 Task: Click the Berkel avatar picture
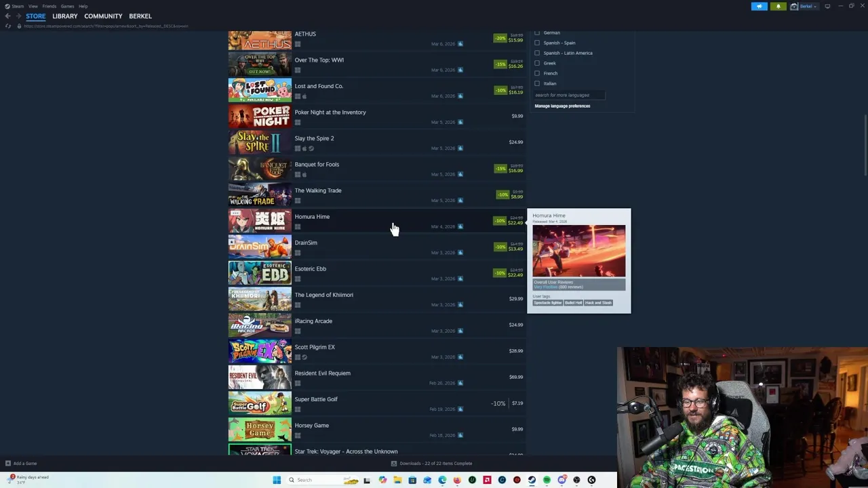pos(794,6)
